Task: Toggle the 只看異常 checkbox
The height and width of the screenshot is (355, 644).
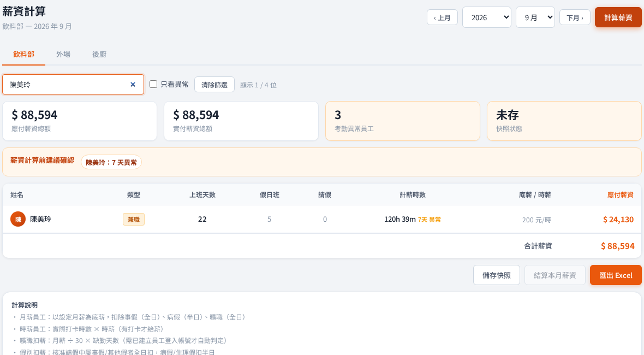Action: pos(153,84)
